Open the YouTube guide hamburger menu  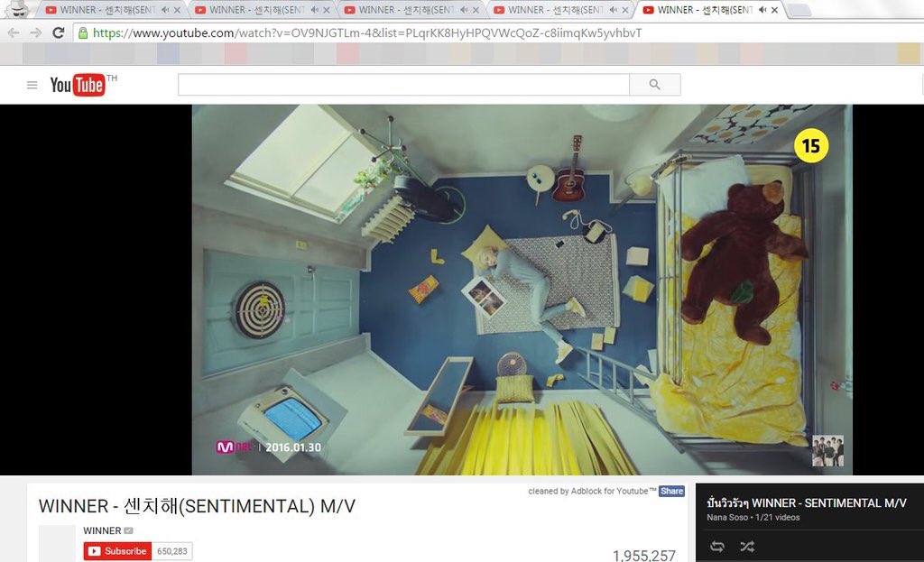[32, 86]
